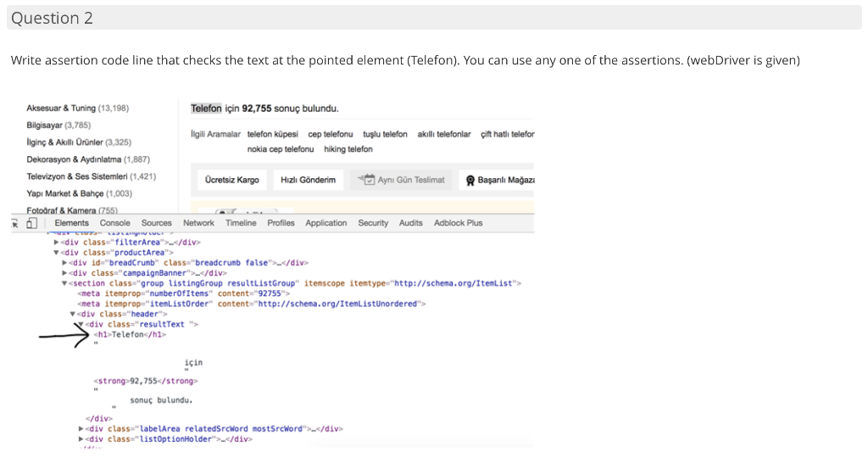Screen dimensions: 868x475
Task: Open the Sources tab
Action: (x=156, y=223)
